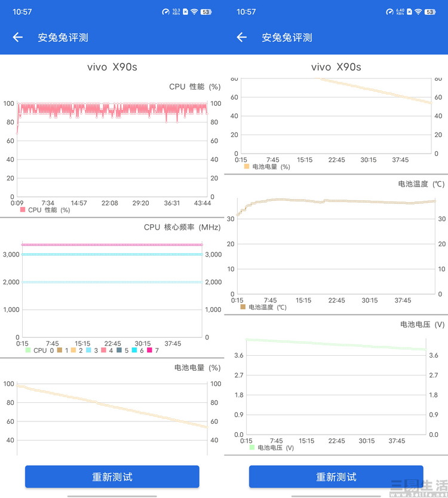This screenshot has height=498, width=448.
Task: Tap the SIM card icon in left status bar
Action: [x=186, y=12]
